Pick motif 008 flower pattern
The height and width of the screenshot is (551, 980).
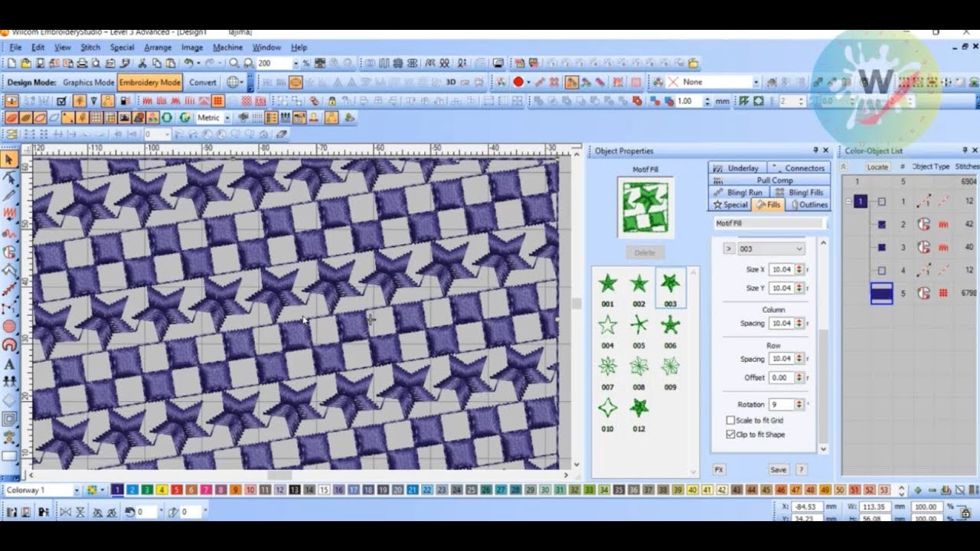[x=639, y=367]
